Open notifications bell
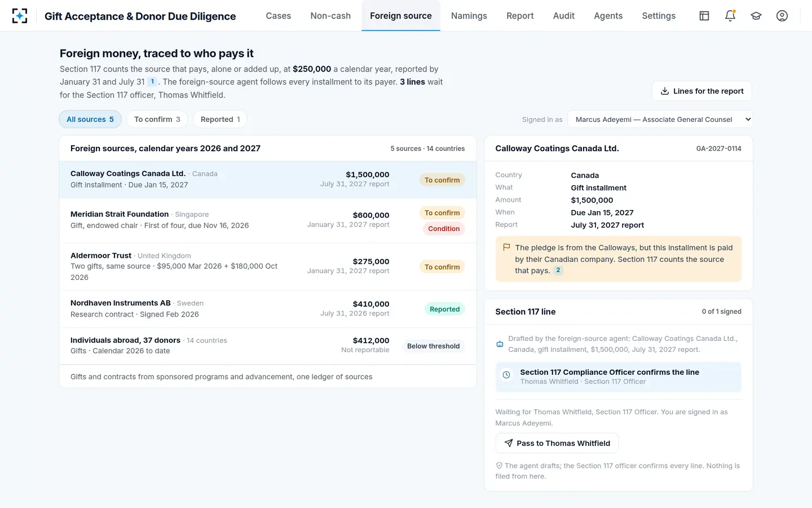812x508 pixels. (x=730, y=16)
